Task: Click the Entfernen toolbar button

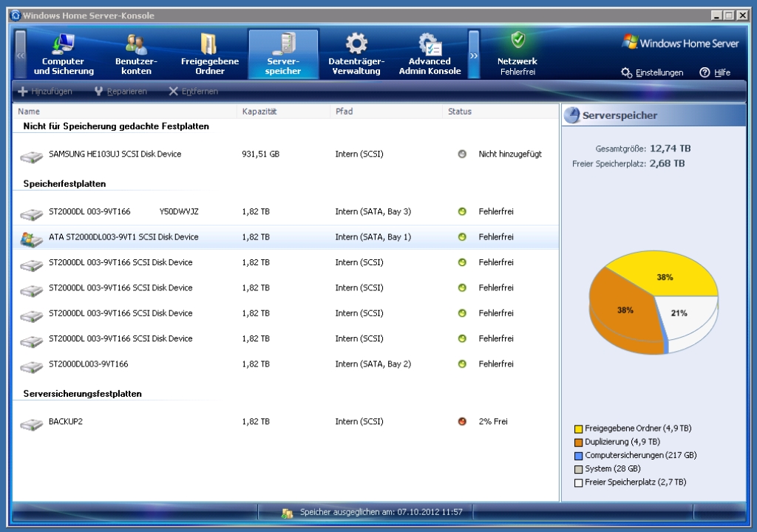Action: point(193,91)
